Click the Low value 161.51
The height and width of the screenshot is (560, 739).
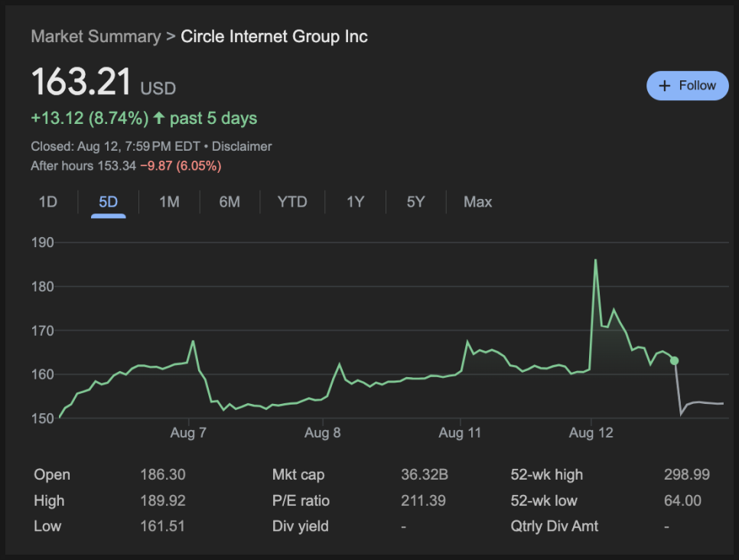coord(162,526)
